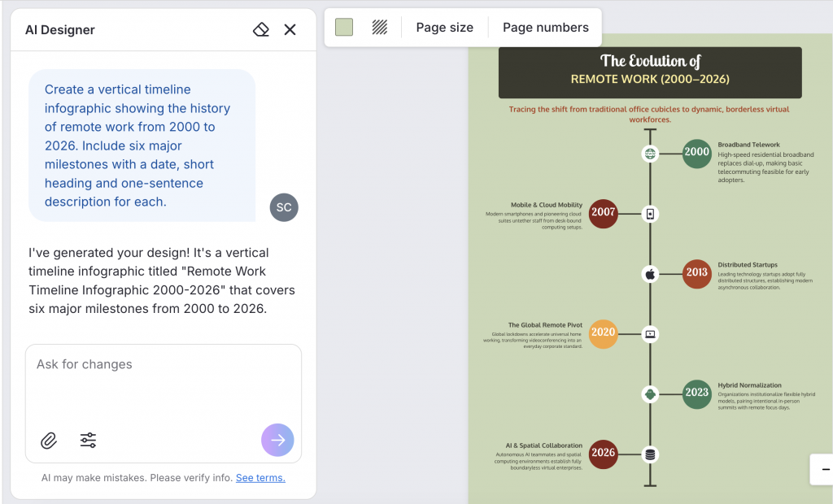833x504 pixels.
Task: Open the Page numbers option
Action: (546, 28)
